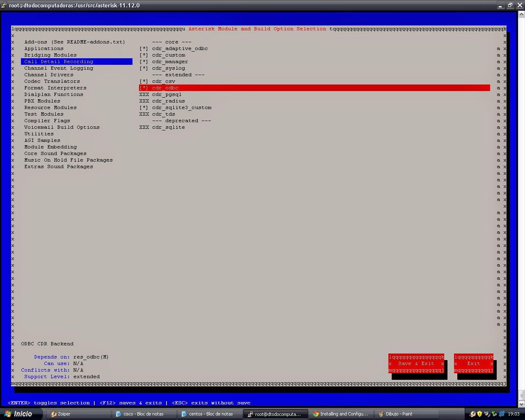The height and width of the screenshot is (420, 525).
Task: Click ODBC CDR Backend description text
Action: pyautogui.click(x=47, y=344)
